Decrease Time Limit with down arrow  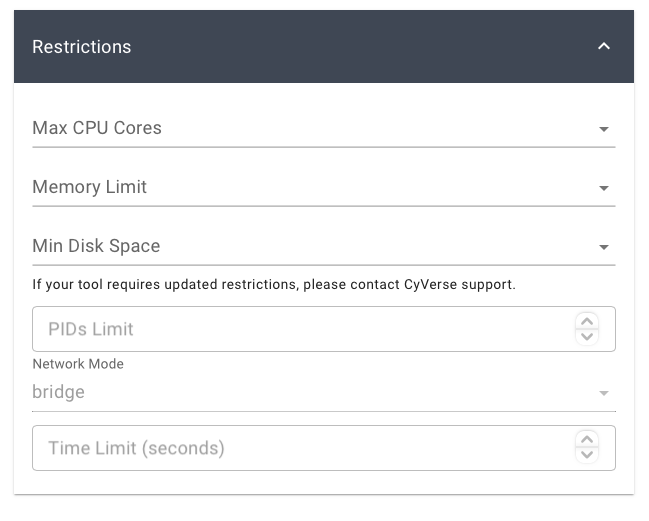[588, 456]
